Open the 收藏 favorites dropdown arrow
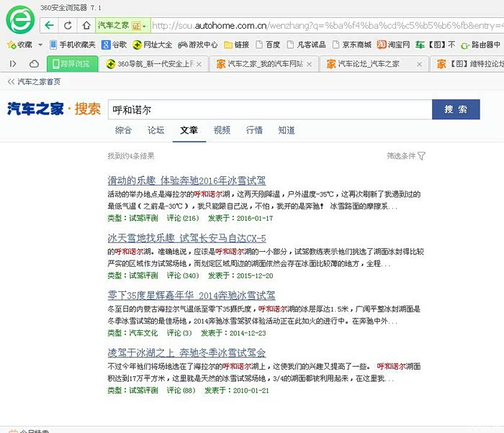 pos(39,45)
